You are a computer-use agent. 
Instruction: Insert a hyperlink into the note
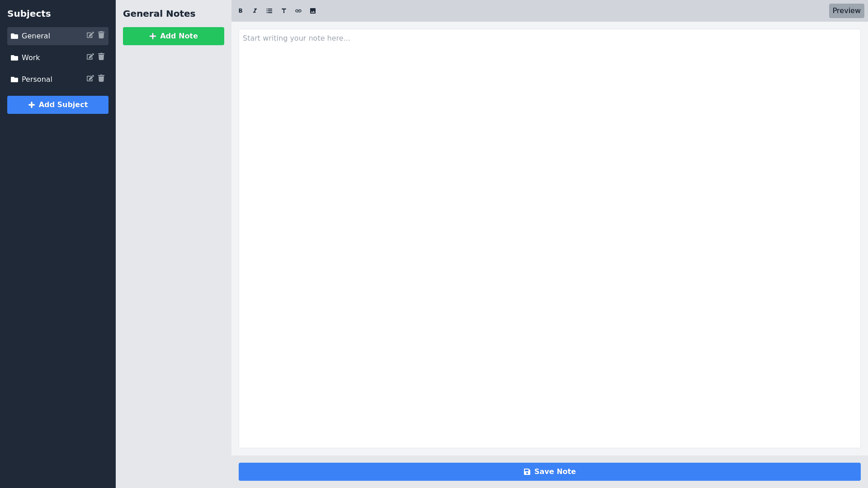298,10
